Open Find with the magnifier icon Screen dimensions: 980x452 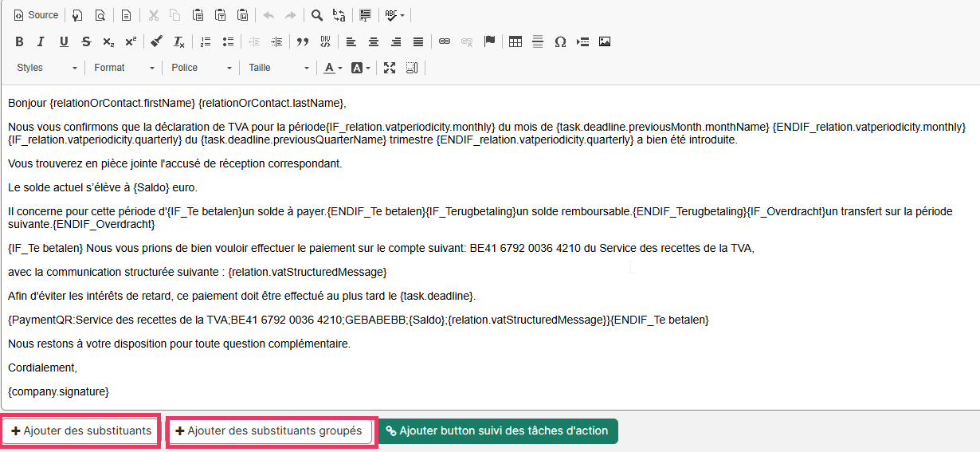coord(317,15)
